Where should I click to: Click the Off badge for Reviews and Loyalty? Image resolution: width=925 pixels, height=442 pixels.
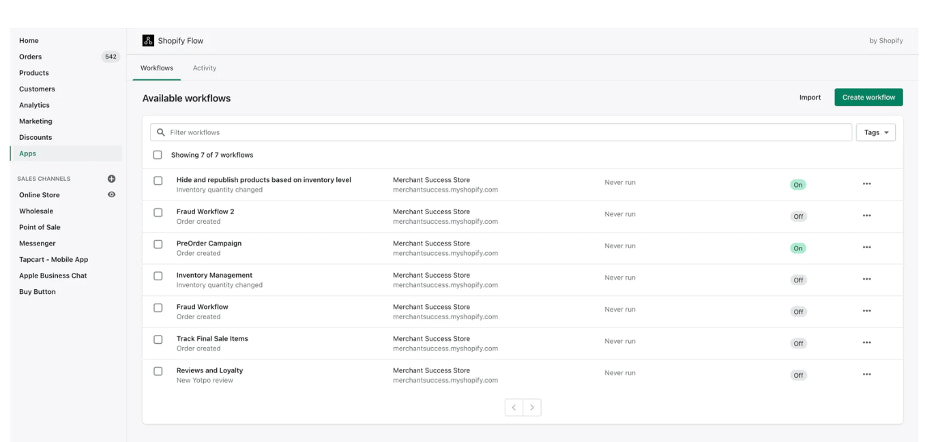(x=798, y=375)
